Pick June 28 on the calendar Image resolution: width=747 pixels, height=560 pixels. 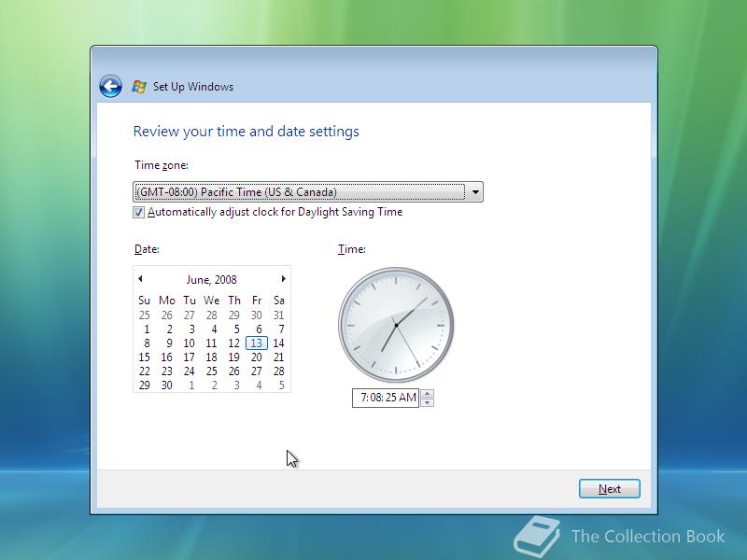click(278, 371)
